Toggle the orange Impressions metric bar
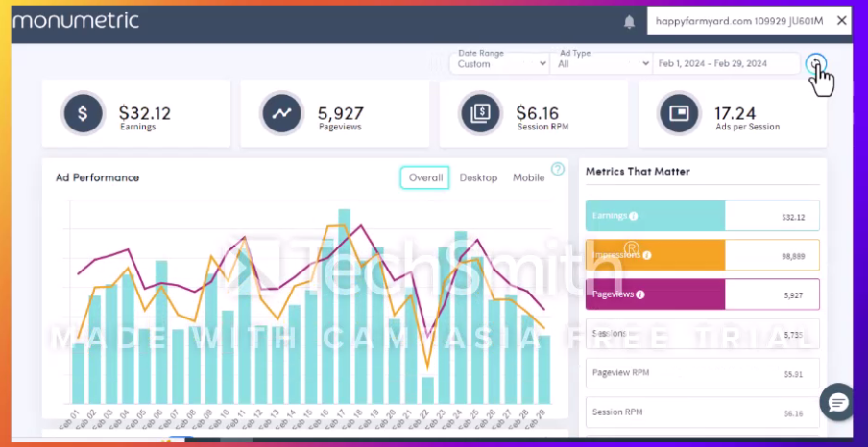 [x=703, y=255]
